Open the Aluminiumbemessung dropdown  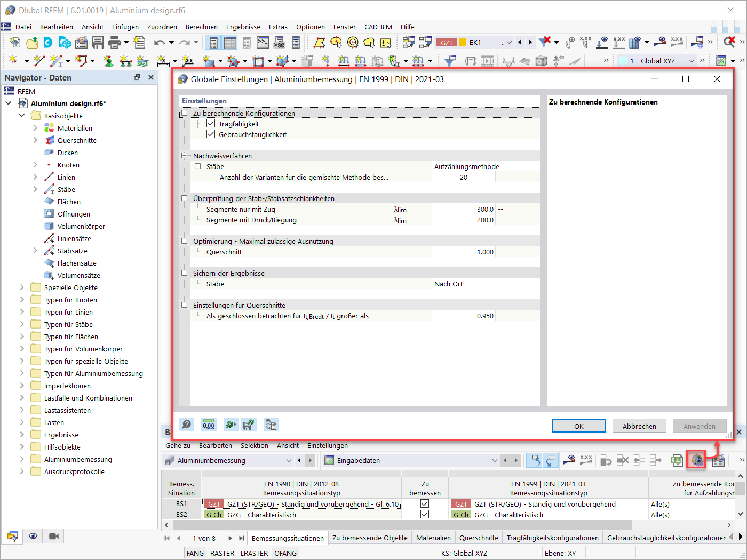point(289,460)
